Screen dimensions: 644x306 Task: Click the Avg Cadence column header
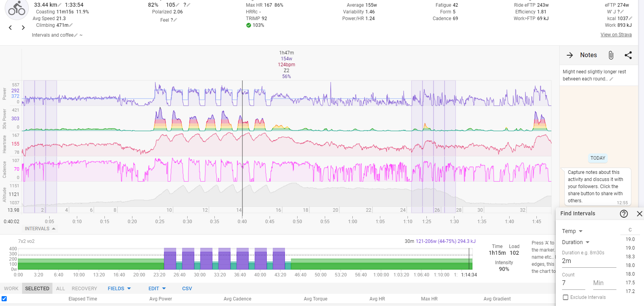coord(237,299)
